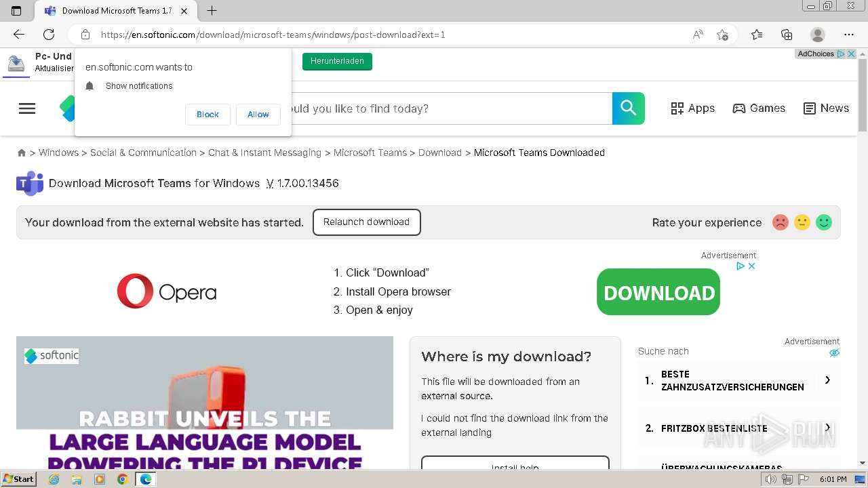
Task: Click Relaunch download button
Action: pyautogui.click(x=366, y=222)
